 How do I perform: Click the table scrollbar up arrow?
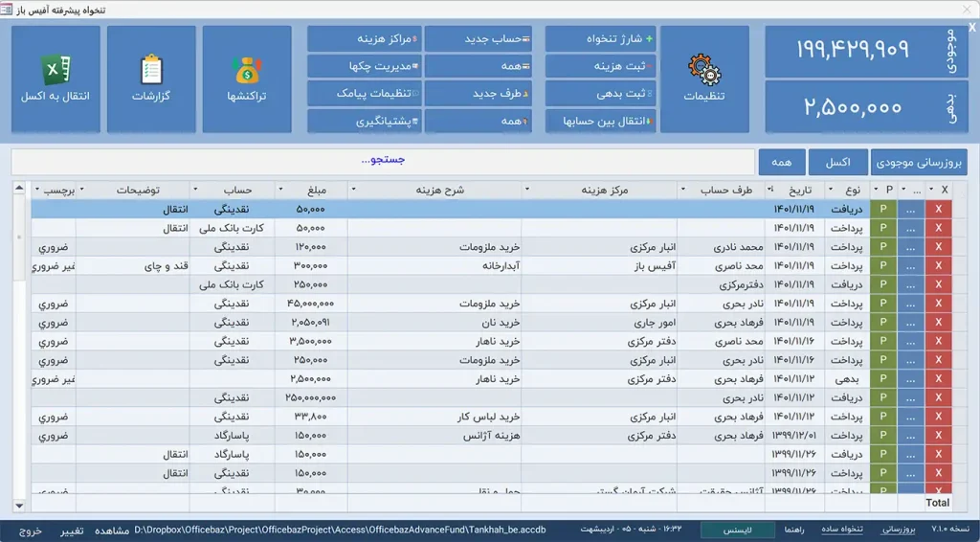click(x=19, y=188)
